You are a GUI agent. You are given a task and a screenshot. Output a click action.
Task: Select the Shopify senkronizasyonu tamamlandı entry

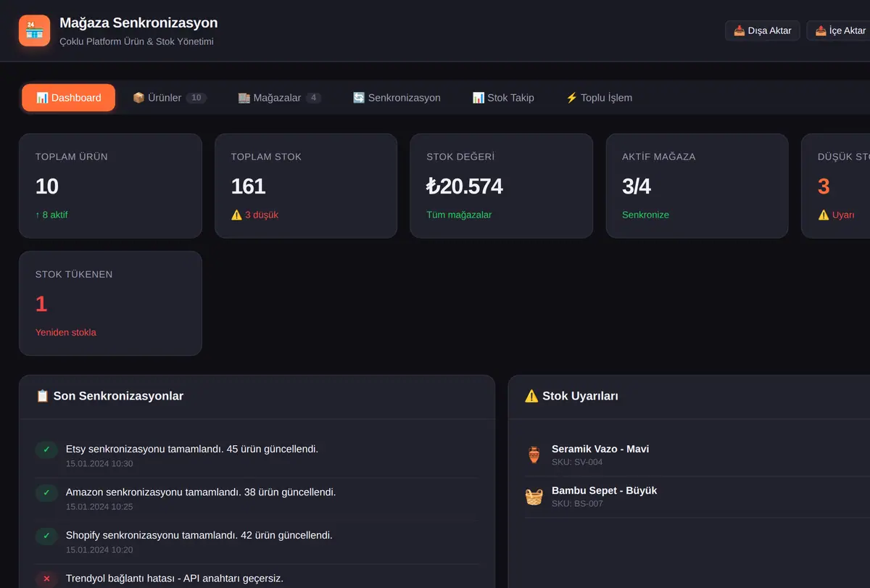pyautogui.click(x=257, y=542)
